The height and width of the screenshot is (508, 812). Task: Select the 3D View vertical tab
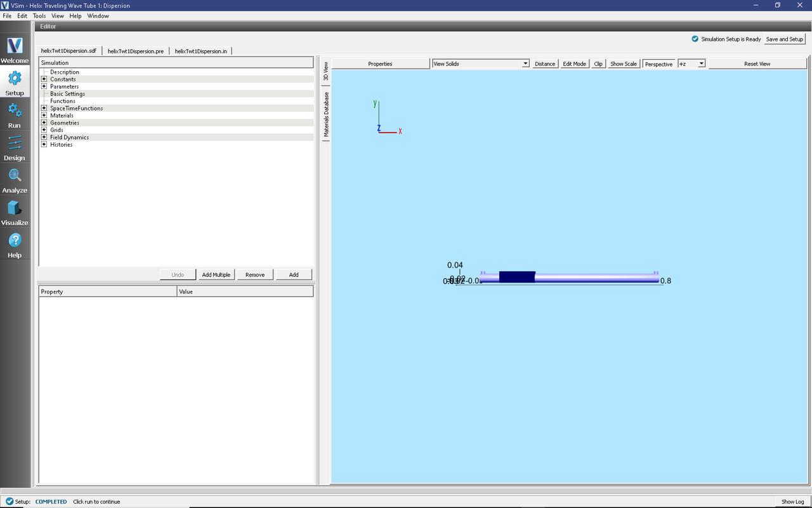[x=326, y=72]
